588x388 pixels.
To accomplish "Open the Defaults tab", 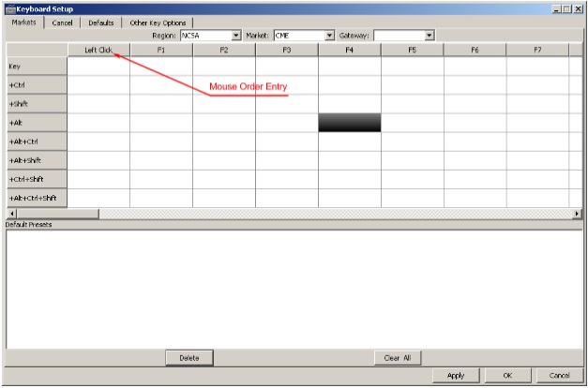I will point(100,22).
